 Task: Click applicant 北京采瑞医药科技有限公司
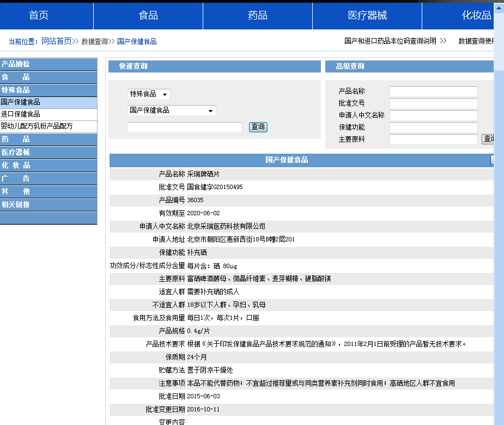coord(226,226)
